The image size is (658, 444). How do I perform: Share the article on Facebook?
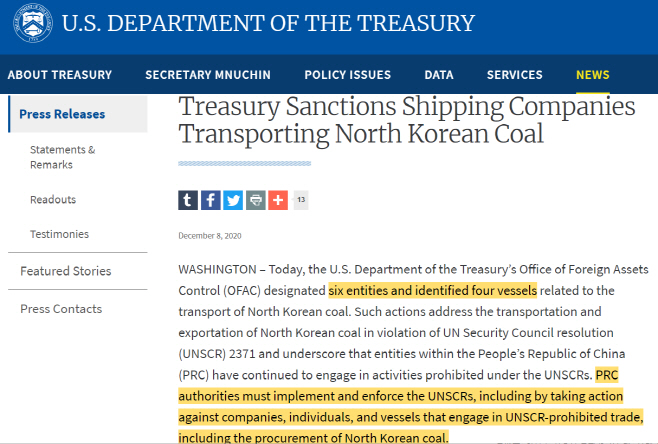click(211, 200)
